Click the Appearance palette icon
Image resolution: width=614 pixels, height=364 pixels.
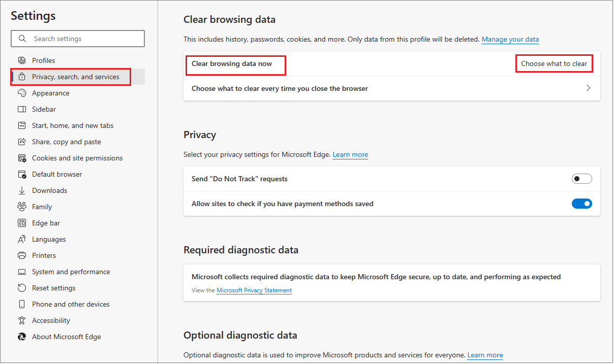coord(22,93)
